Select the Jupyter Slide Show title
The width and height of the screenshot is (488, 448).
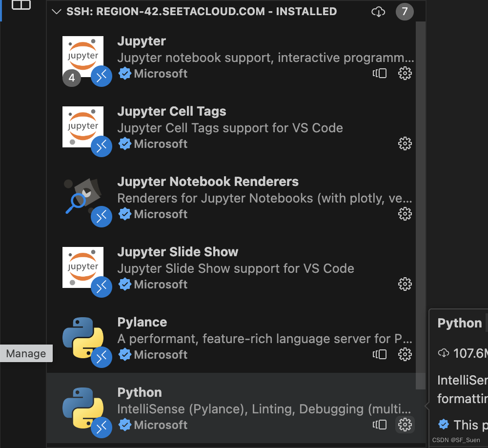click(178, 251)
